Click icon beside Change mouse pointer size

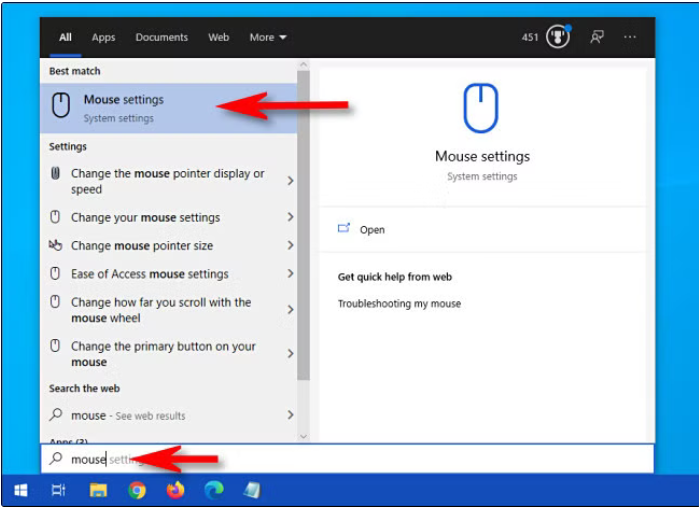click(55, 245)
